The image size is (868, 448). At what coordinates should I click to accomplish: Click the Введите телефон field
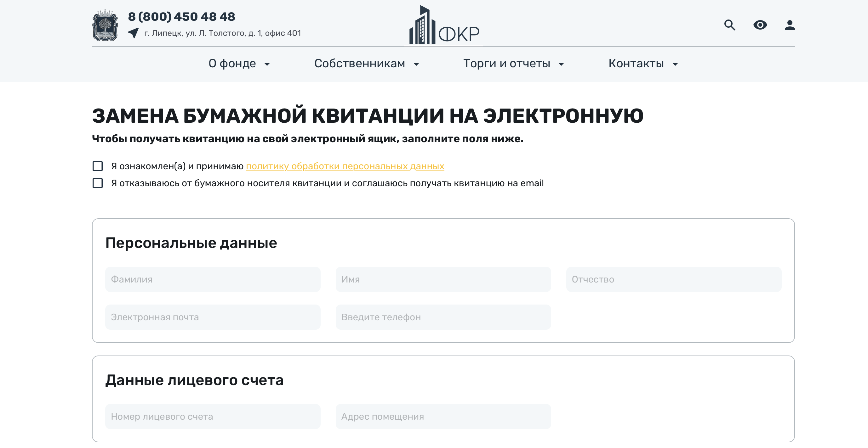pos(443,317)
